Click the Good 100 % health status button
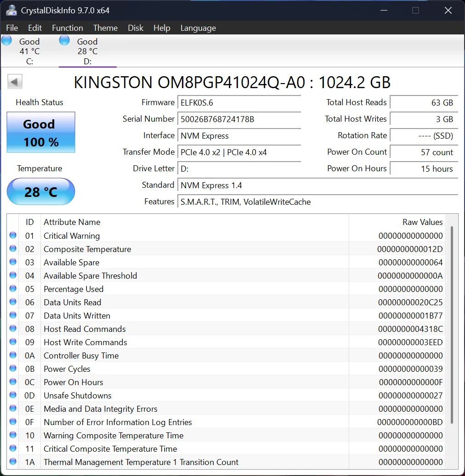Viewport: 465px width, 476px height. click(x=41, y=132)
